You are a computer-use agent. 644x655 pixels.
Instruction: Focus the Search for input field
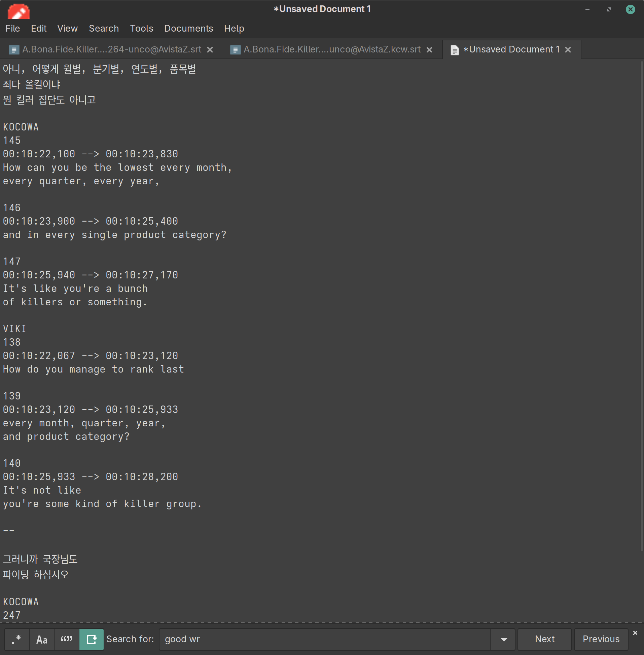325,639
